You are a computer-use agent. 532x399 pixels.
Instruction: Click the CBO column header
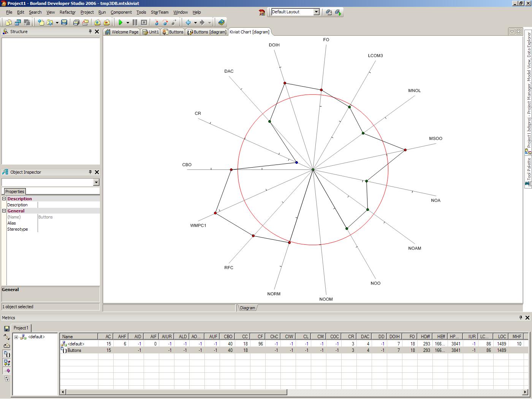click(228, 337)
